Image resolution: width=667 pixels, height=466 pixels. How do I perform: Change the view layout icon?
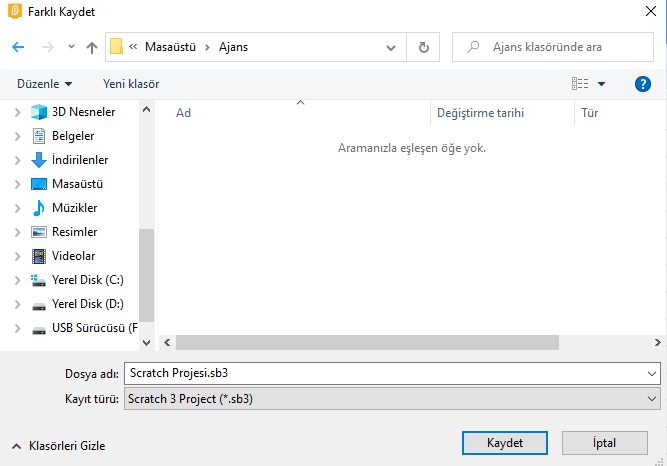click(580, 84)
